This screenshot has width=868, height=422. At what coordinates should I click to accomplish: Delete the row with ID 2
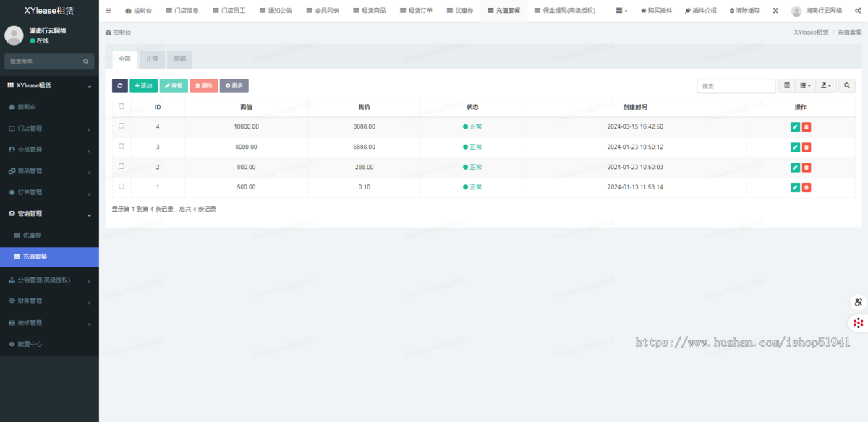807,168
